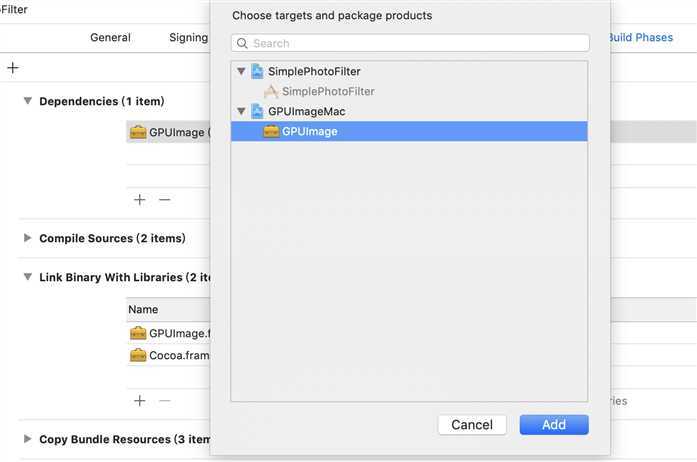This screenshot has width=697, height=462.
Task: Add a library with the plus icon
Action: click(x=140, y=401)
